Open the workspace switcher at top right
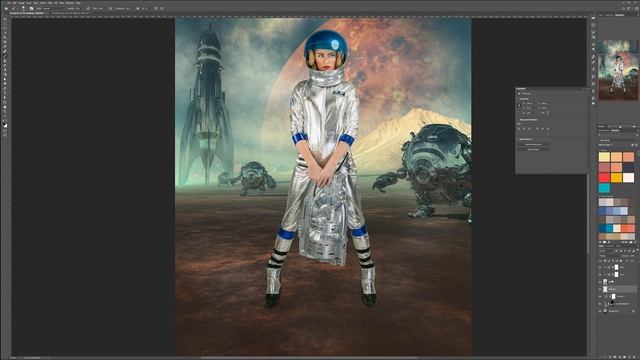 point(629,9)
